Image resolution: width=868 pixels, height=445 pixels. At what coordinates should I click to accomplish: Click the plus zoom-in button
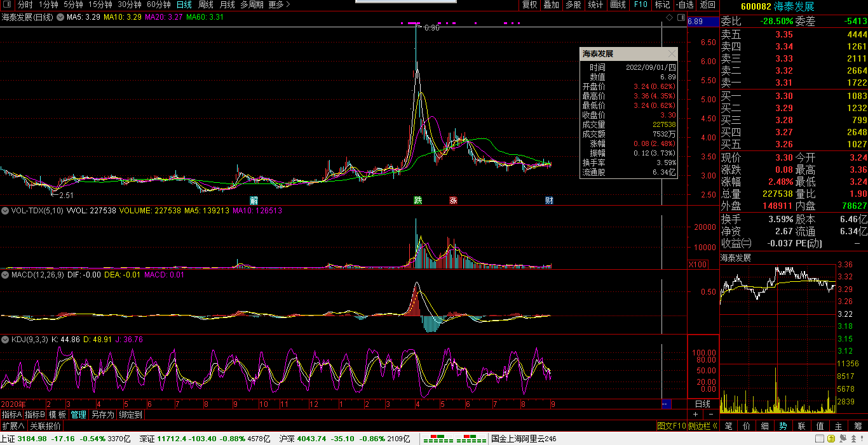(x=696, y=415)
